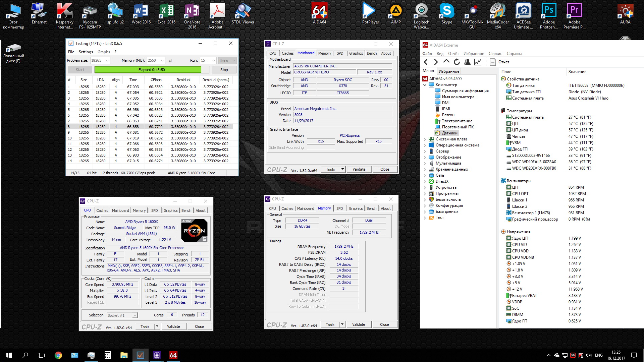Image resolution: width=644 pixels, height=362 pixels.
Task: Switch to the SPD tab in the CPU-Z Mainboard window
Action: pyautogui.click(x=340, y=53)
